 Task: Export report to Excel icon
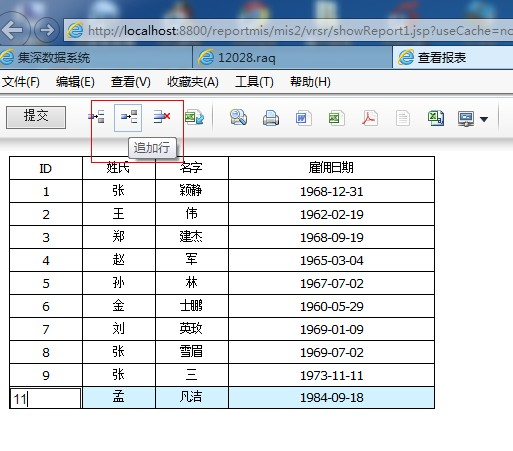[336, 118]
